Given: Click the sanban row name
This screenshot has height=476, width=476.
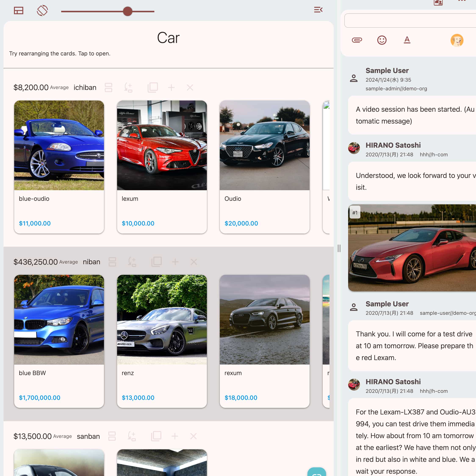Looking at the screenshot, I should click(88, 436).
